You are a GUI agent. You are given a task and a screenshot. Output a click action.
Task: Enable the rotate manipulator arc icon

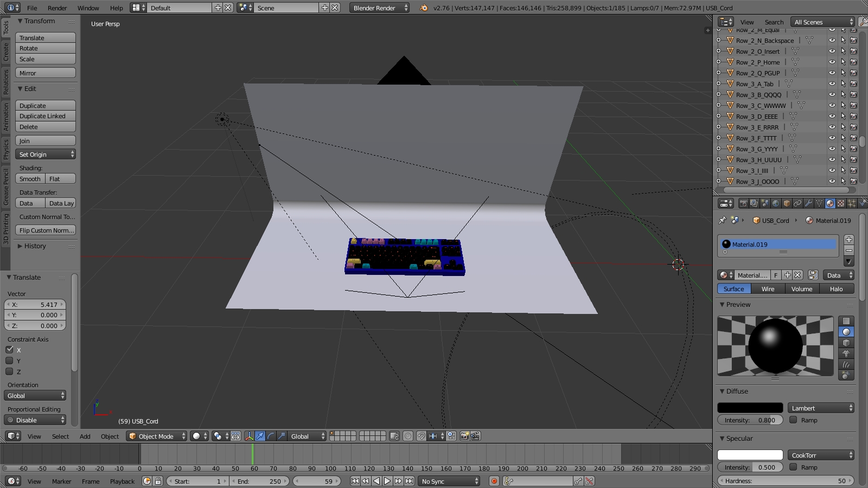pyautogui.click(x=271, y=436)
